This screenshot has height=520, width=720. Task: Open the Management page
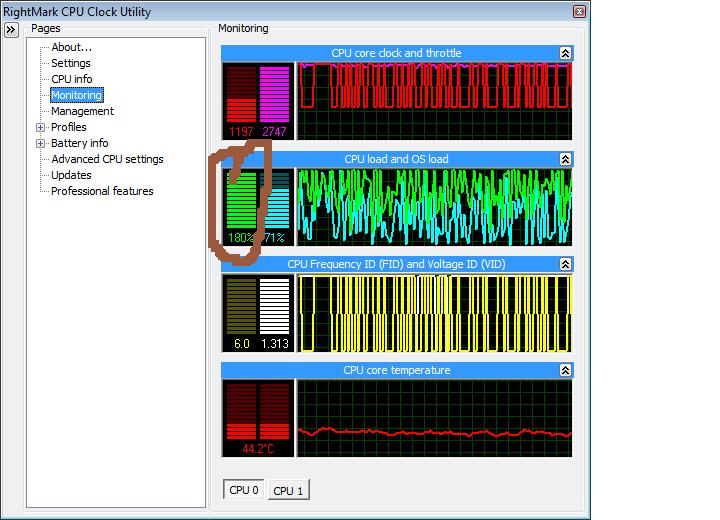(82, 111)
